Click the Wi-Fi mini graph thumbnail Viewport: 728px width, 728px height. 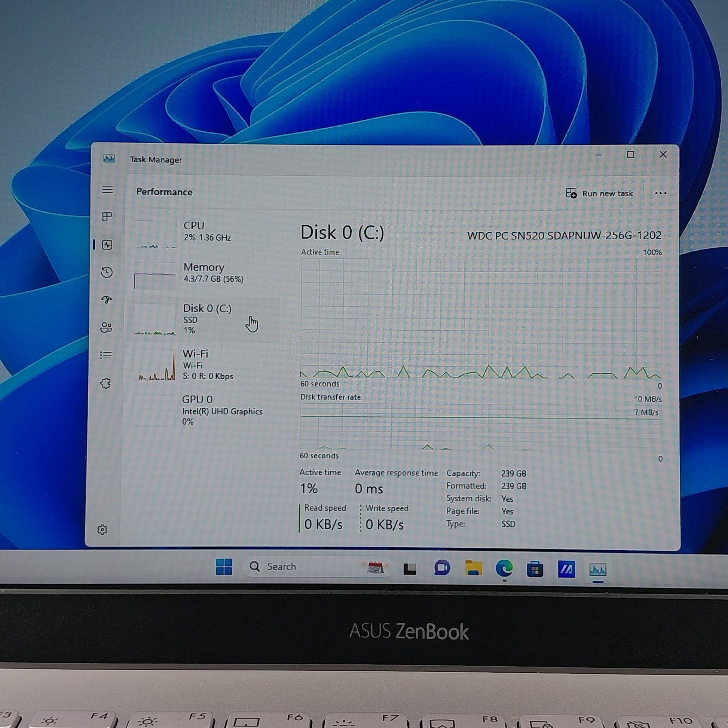pyautogui.click(x=154, y=365)
